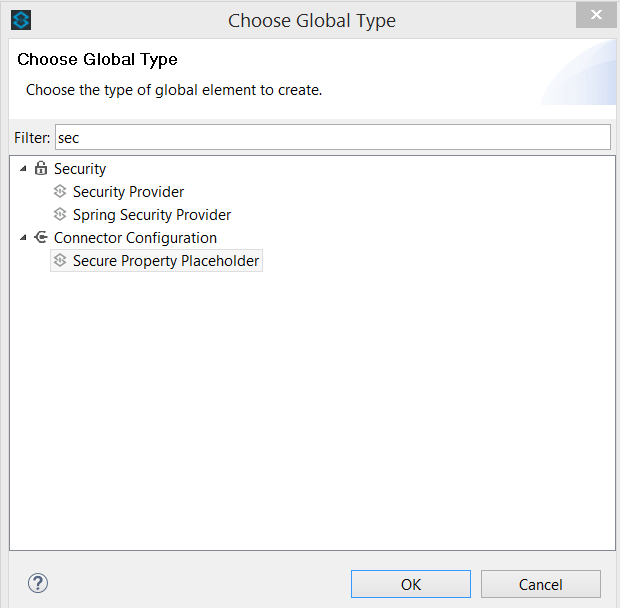This screenshot has width=620, height=608.
Task: Open help via the question mark icon
Action: click(x=38, y=584)
